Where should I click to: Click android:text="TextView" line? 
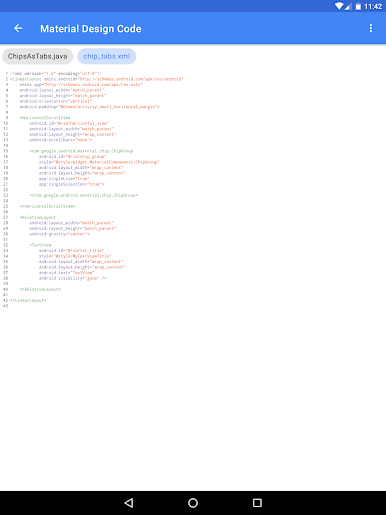click(x=67, y=273)
